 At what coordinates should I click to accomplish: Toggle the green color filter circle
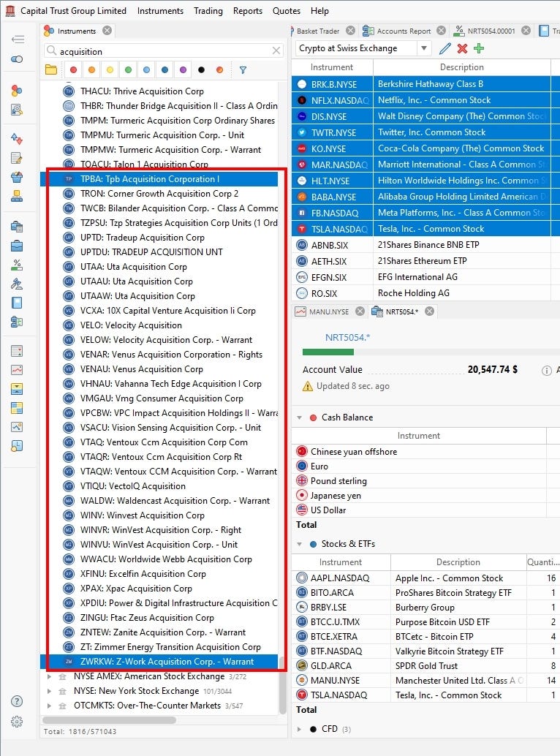click(128, 70)
